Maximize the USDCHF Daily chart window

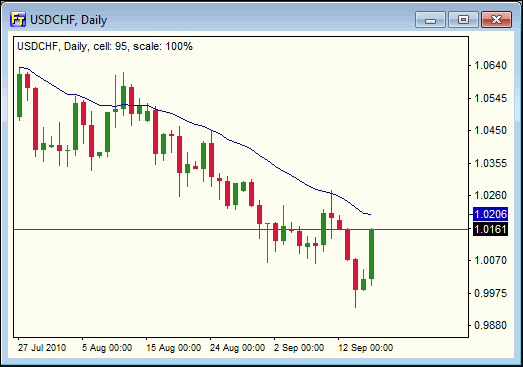[x=463, y=20]
